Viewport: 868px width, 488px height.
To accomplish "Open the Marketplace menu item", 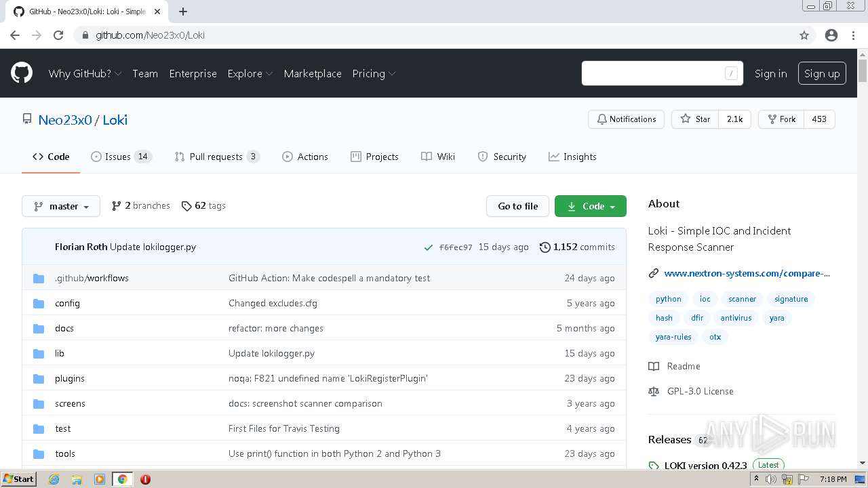I will [x=313, y=73].
